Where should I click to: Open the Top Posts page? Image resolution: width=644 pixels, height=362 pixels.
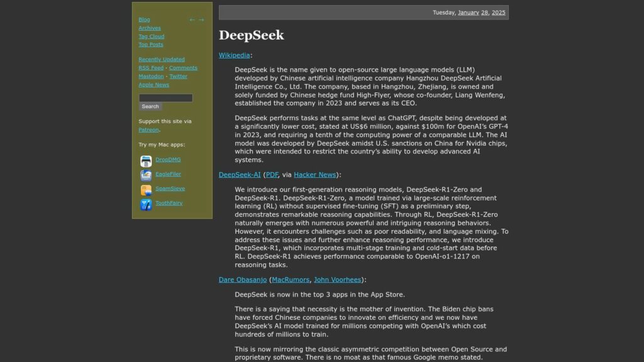coord(151,45)
